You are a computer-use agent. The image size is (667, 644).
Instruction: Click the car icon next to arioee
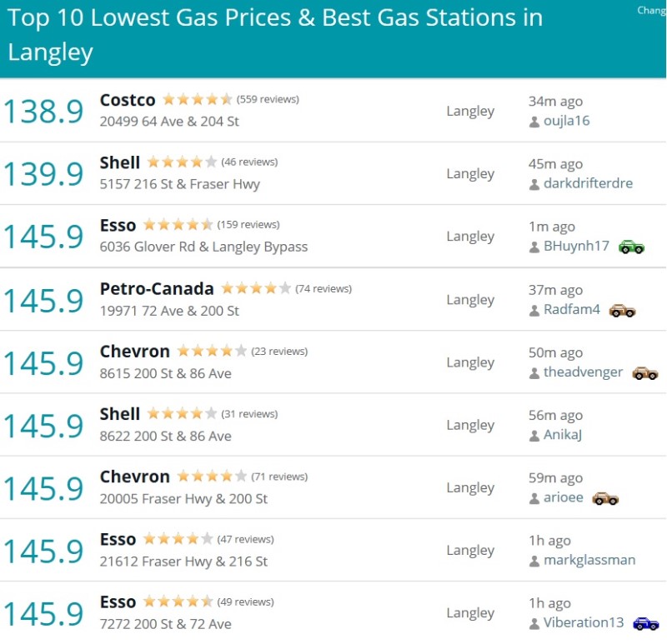(x=605, y=498)
